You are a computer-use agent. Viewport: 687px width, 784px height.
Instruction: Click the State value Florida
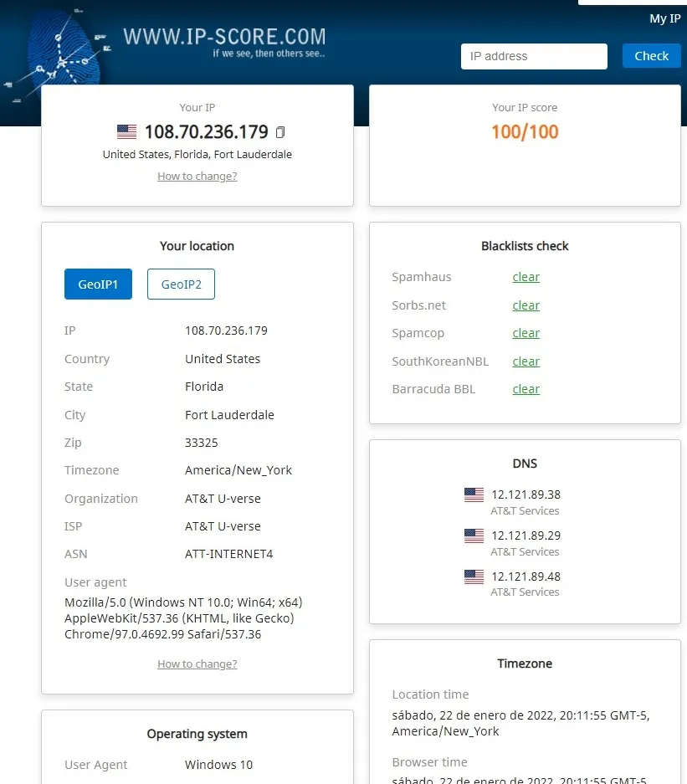204,387
